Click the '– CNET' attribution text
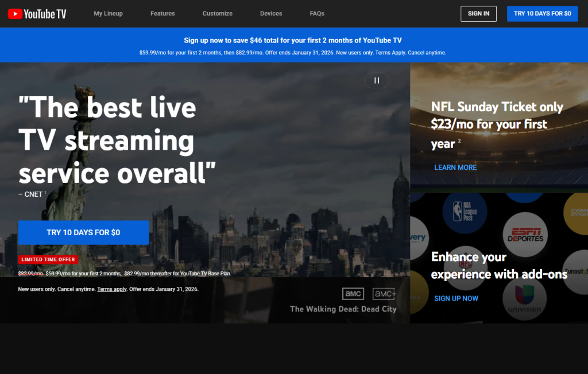The image size is (588, 374). click(x=31, y=194)
